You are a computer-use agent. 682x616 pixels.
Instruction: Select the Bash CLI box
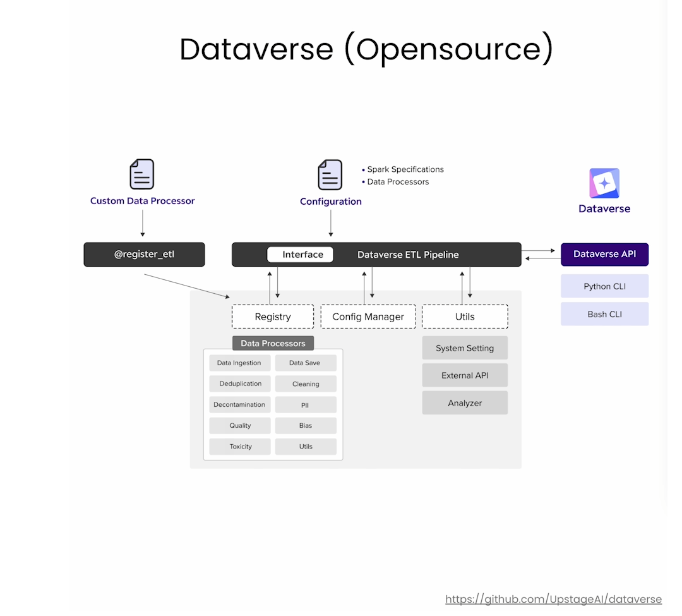[604, 314]
